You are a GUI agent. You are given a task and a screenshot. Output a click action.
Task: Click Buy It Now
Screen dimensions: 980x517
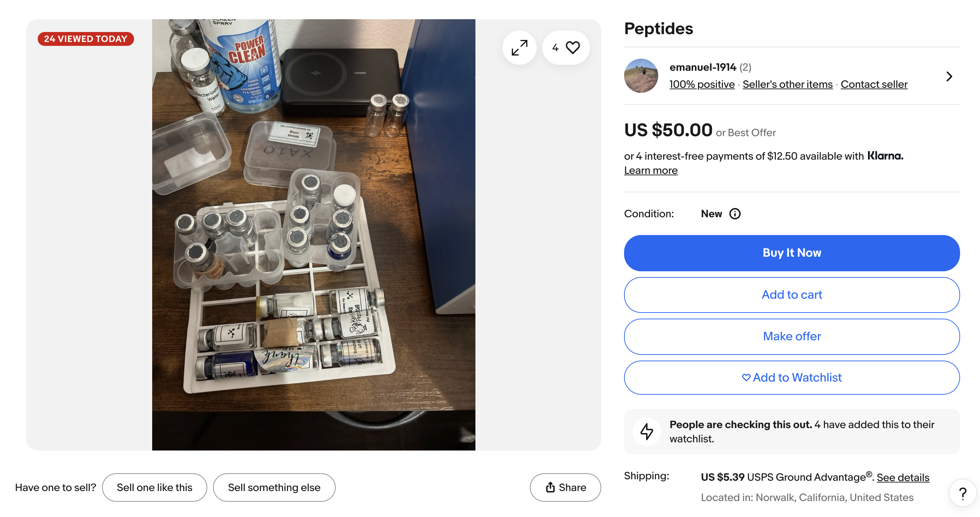[x=792, y=252]
